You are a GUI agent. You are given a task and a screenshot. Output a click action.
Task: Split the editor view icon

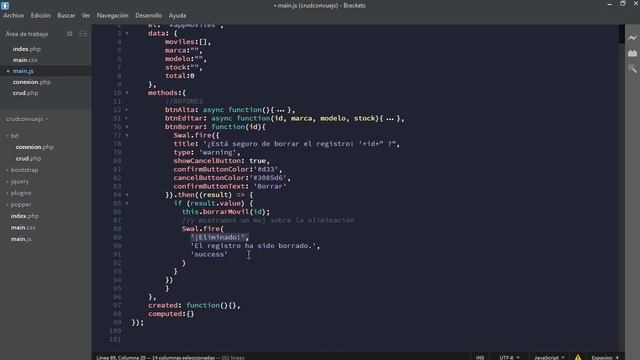pos(82,34)
